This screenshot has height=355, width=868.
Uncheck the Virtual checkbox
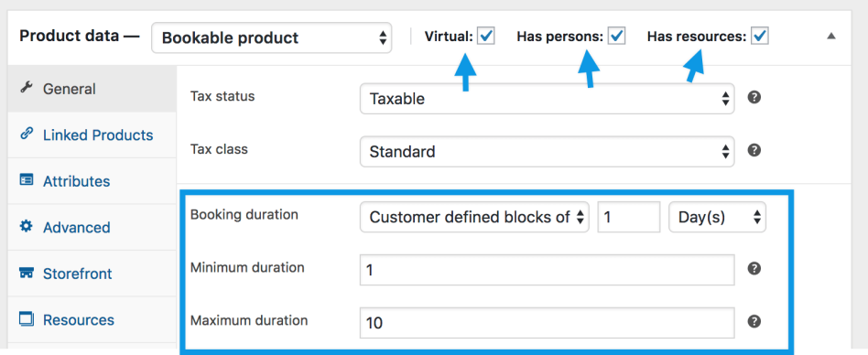click(x=486, y=37)
